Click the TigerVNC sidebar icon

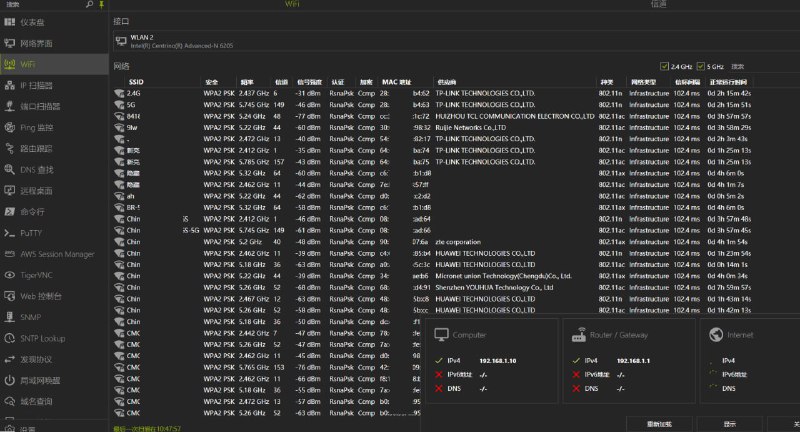point(9,275)
